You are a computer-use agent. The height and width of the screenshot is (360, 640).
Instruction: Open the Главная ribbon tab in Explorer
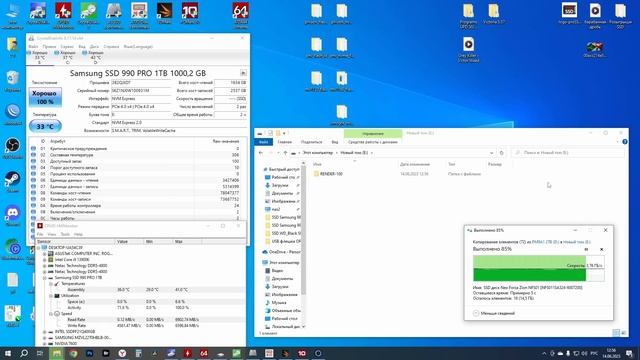tap(284, 142)
